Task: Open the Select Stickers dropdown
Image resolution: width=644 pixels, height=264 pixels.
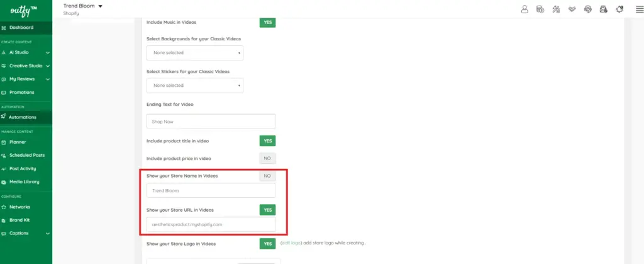Action: pyautogui.click(x=195, y=86)
